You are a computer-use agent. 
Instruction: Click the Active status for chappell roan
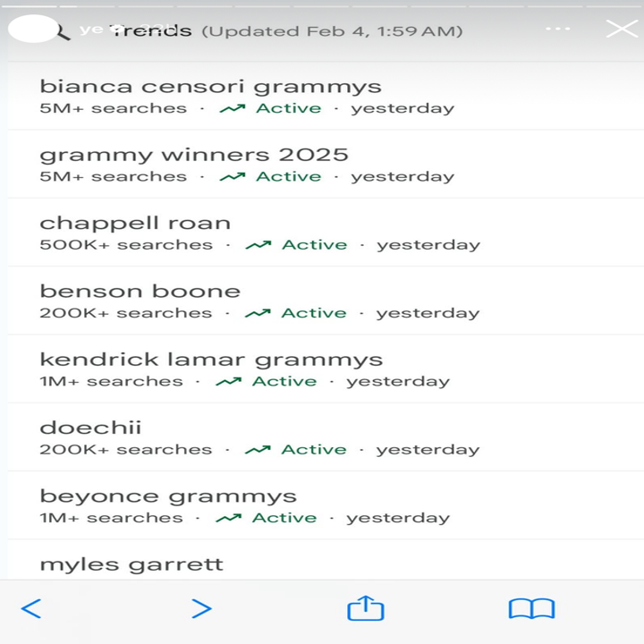pyautogui.click(x=314, y=245)
